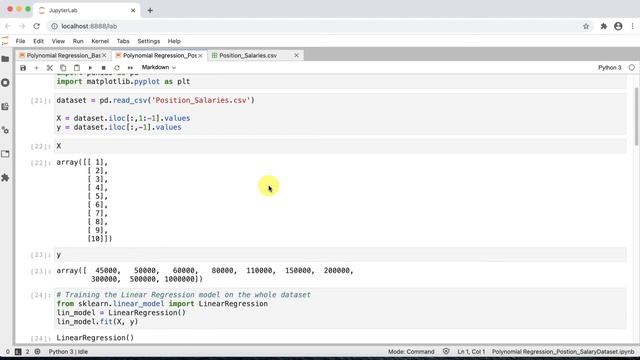
Task: Select the JupyterLab browser tab
Action: 87,11
